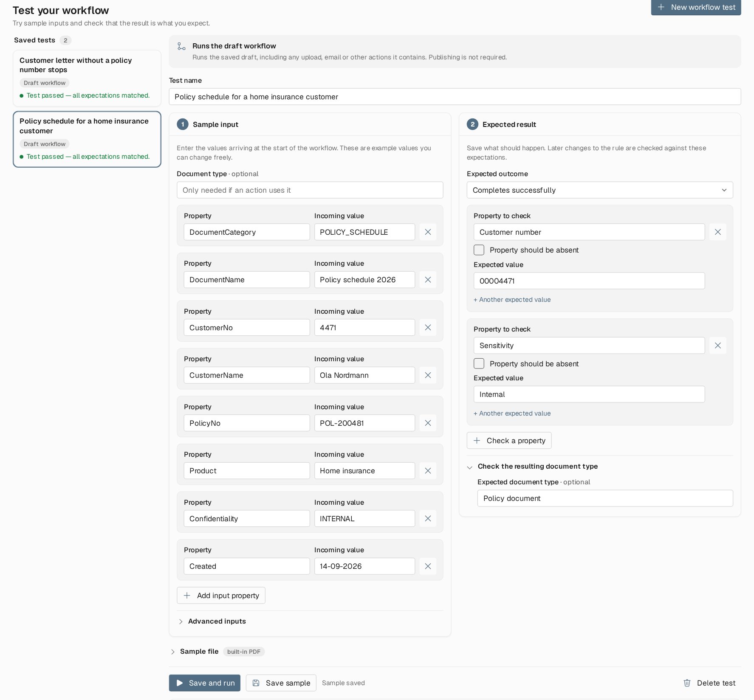Focus the Document type optional field

[310, 190]
